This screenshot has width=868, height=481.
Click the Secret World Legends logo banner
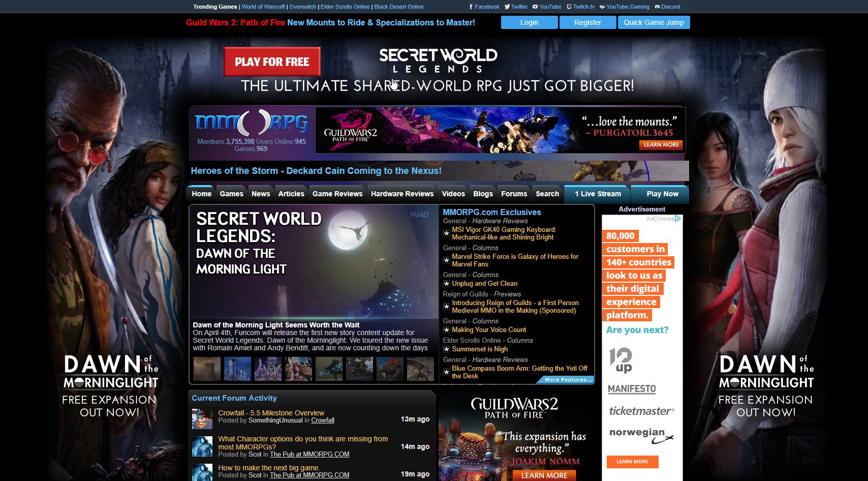(x=438, y=61)
